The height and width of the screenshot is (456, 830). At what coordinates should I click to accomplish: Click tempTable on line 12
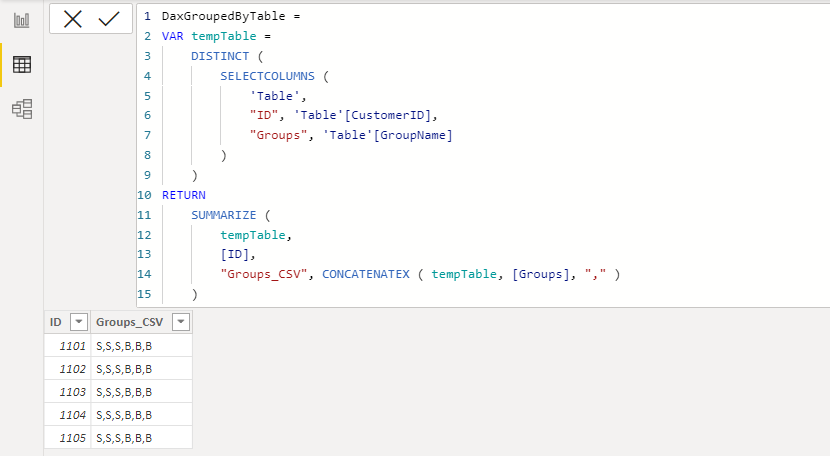253,235
